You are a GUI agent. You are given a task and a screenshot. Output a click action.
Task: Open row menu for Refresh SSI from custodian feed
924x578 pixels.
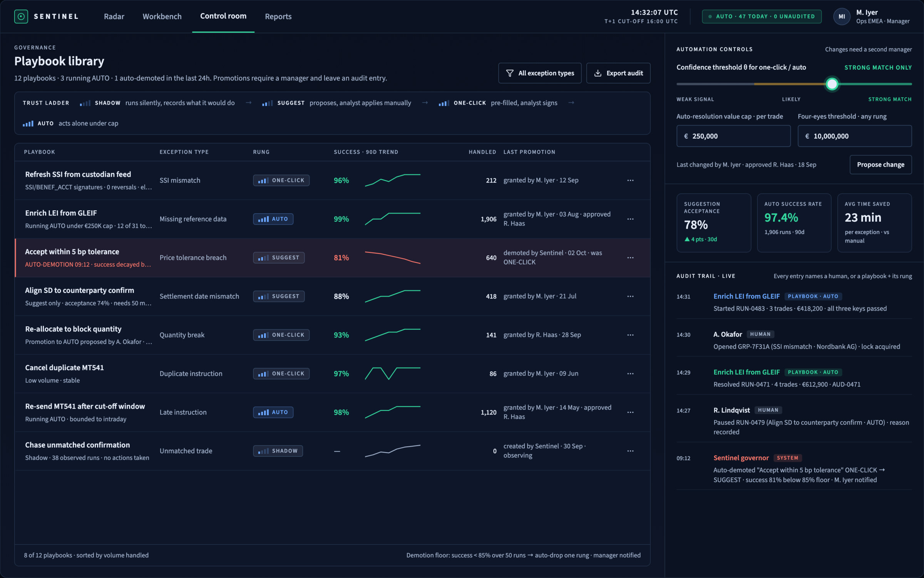[630, 180]
